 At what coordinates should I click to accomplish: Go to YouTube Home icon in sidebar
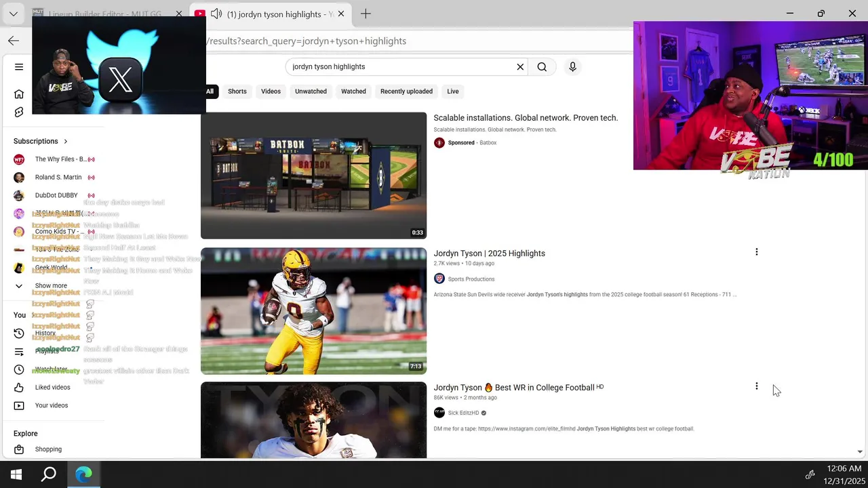tap(19, 94)
